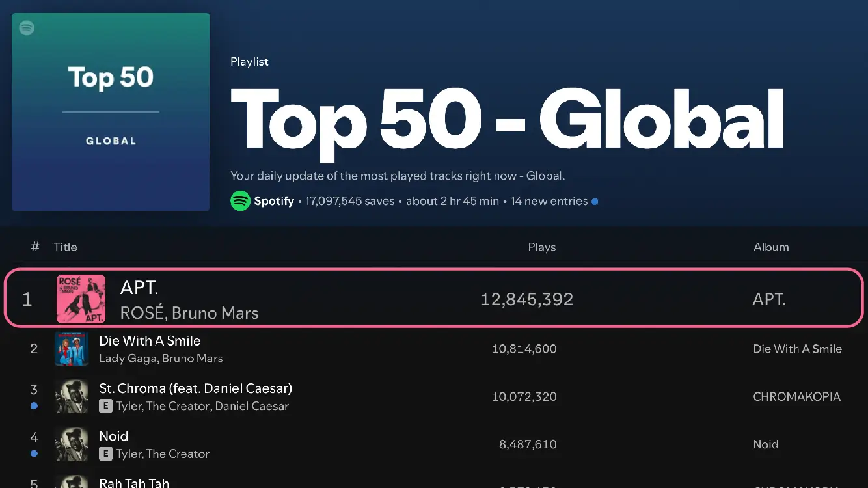Click the Spotify logo on the playlist cover
This screenshot has height=488, width=868.
[x=27, y=28]
